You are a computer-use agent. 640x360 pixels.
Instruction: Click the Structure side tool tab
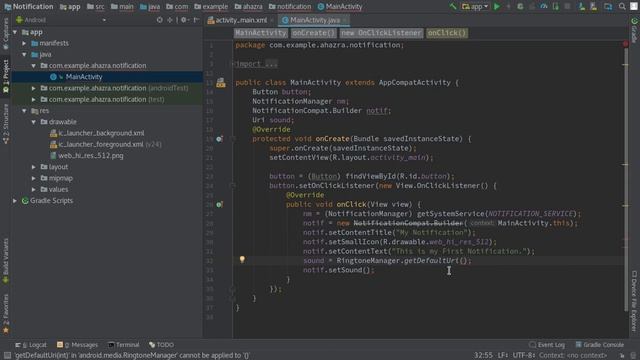coord(6,124)
